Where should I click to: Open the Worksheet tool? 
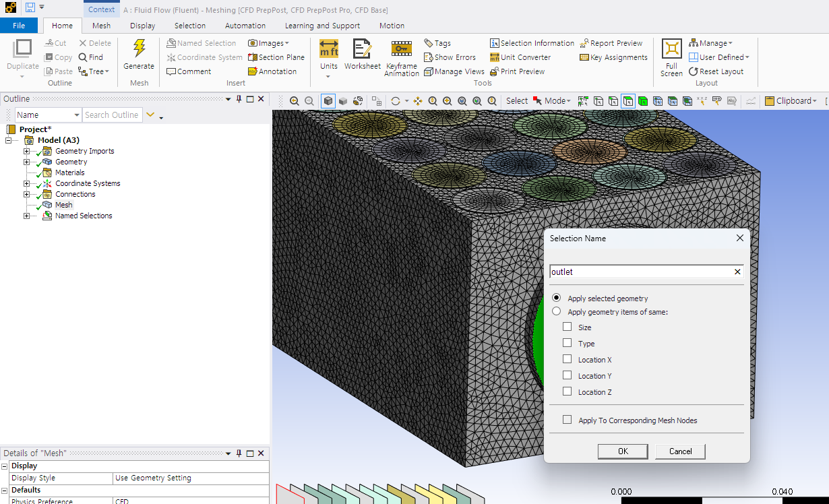362,55
